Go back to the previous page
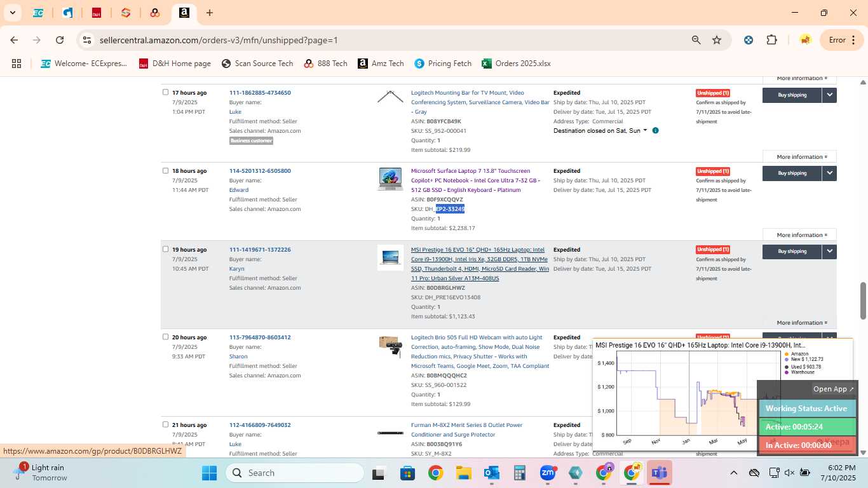 [14, 40]
